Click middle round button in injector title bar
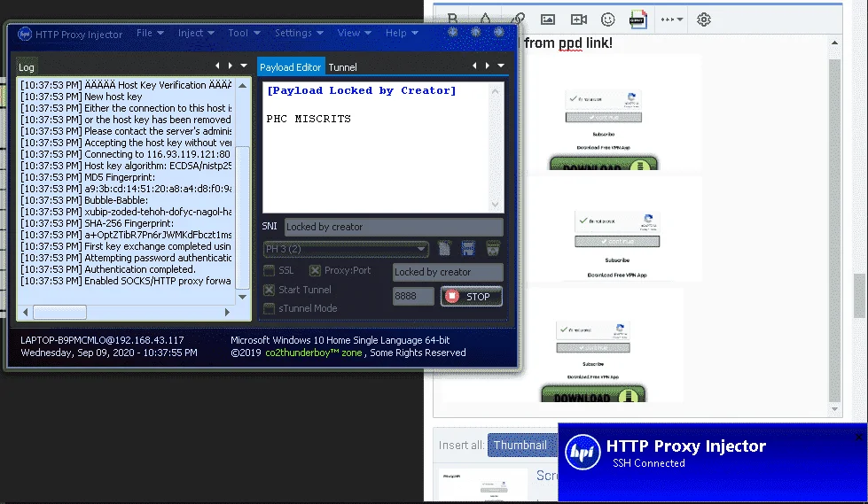The width and height of the screenshot is (868, 504). [x=476, y=32]
